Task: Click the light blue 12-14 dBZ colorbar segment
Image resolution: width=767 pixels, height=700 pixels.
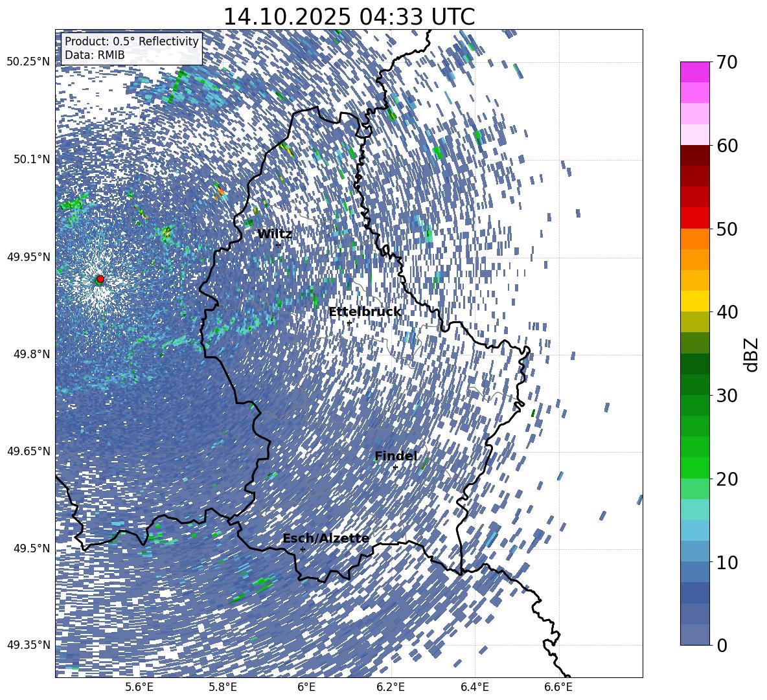Action: (x=694, y=530)
